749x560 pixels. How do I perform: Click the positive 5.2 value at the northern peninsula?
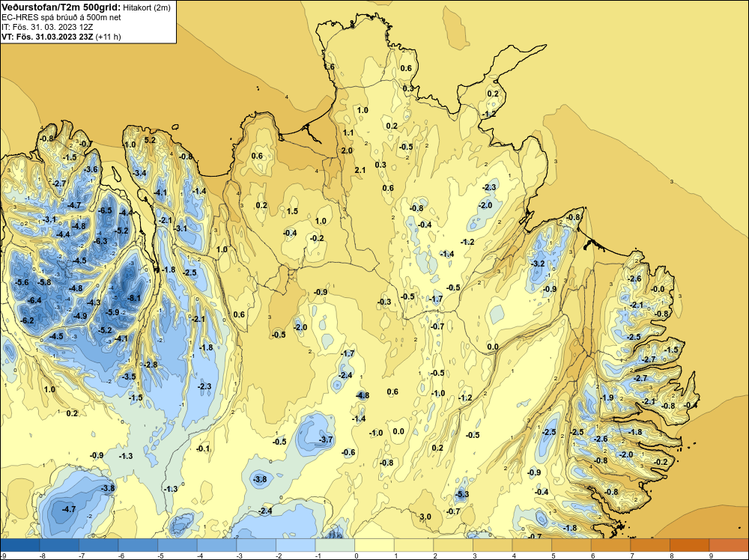(x=150, y=140)
